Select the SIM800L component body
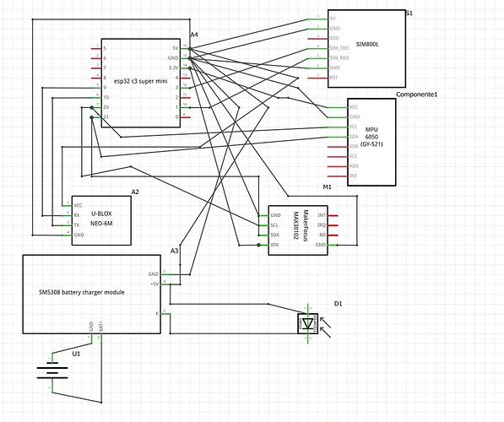The image size is (504, 422). click(x=366, y=48)
